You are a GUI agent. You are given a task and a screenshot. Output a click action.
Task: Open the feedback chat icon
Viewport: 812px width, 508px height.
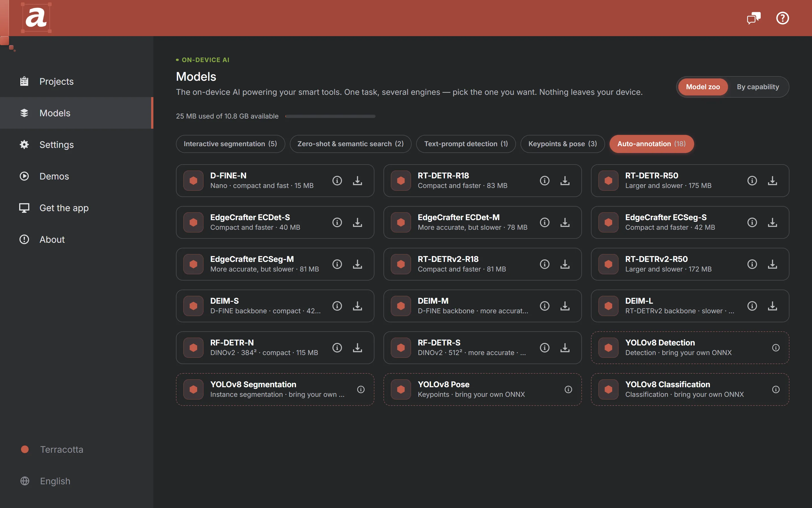[753, 18]
